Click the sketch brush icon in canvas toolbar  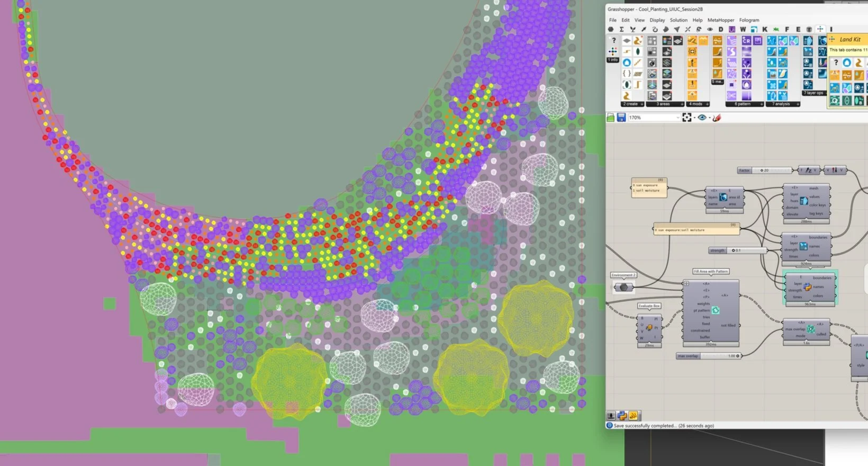click(717, 118)
